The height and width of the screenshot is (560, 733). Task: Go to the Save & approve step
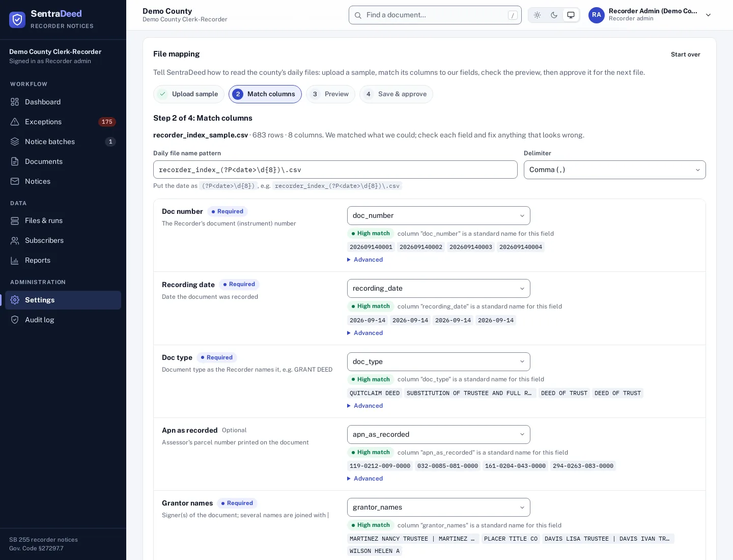click(x=396, y=94)
